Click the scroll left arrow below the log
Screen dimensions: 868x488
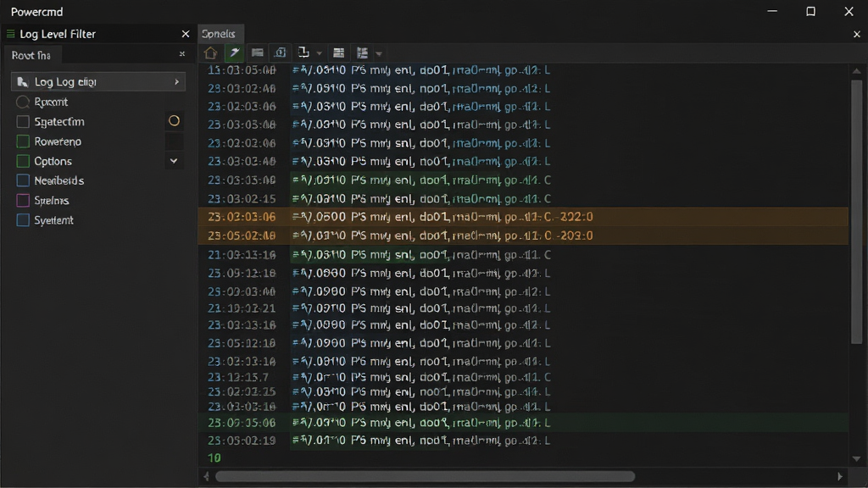point(207,476)
